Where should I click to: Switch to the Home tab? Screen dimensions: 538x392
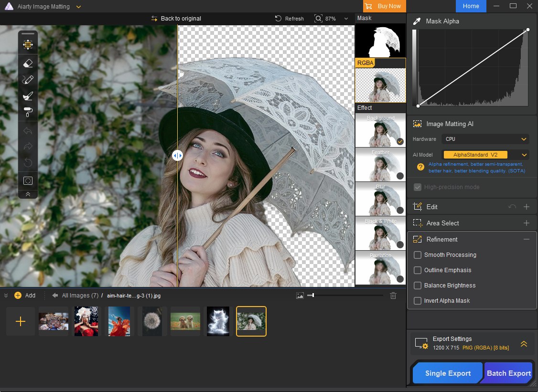(x=471, y=6)
